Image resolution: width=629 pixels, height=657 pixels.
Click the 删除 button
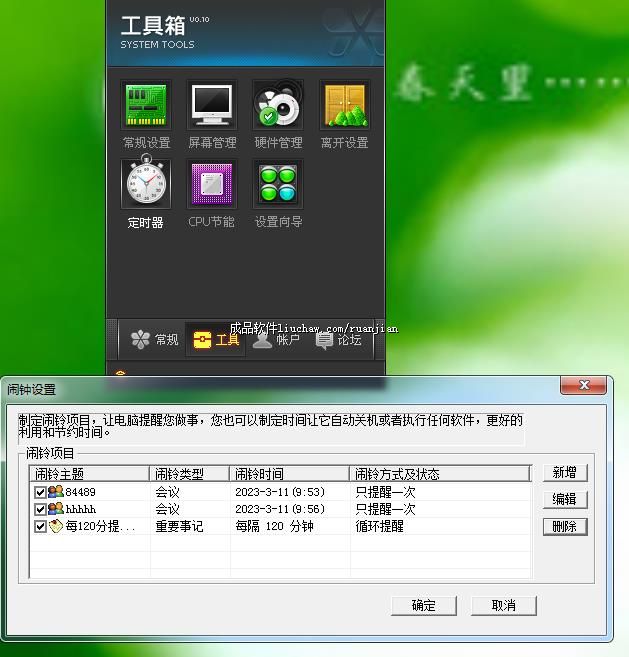pyautogui.click(x=565, y=527)
